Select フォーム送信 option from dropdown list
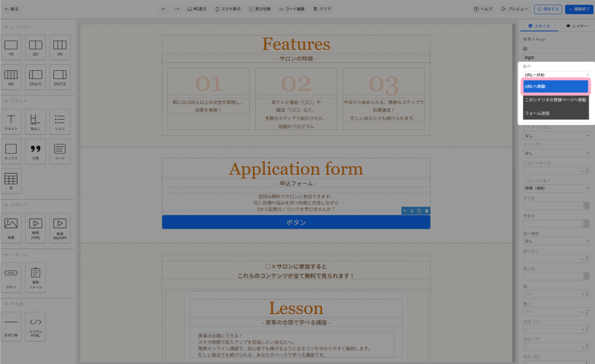Viewport: 595px width, 364px height. point(555,113)
